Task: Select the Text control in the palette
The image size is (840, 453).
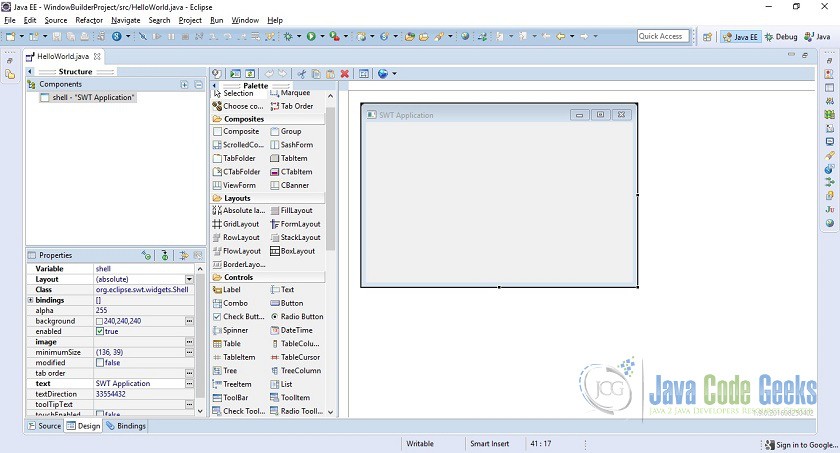Action: point(282,290)
